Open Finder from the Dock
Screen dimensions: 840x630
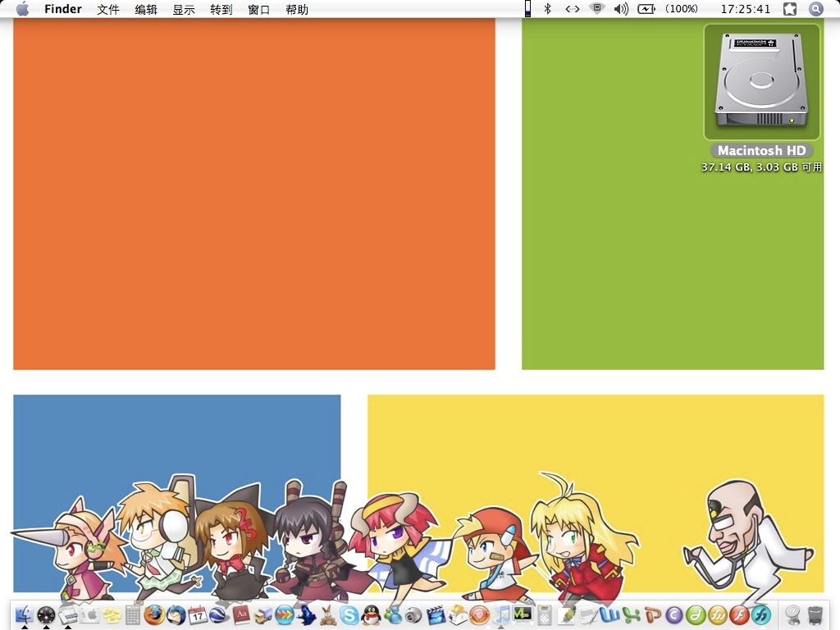pos(25,614)
